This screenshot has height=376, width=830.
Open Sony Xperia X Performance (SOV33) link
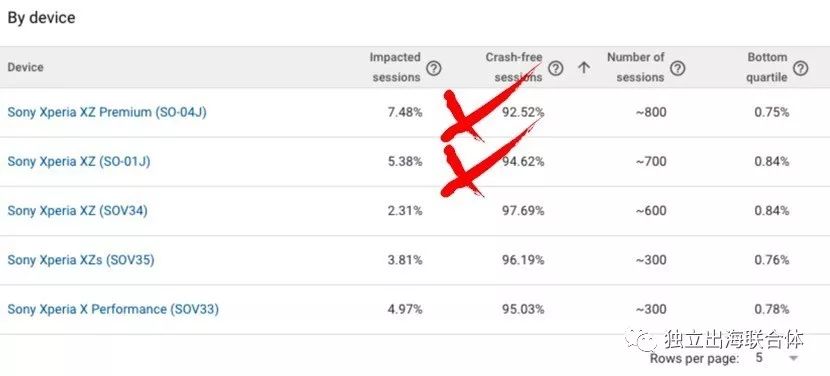point(113,309)
